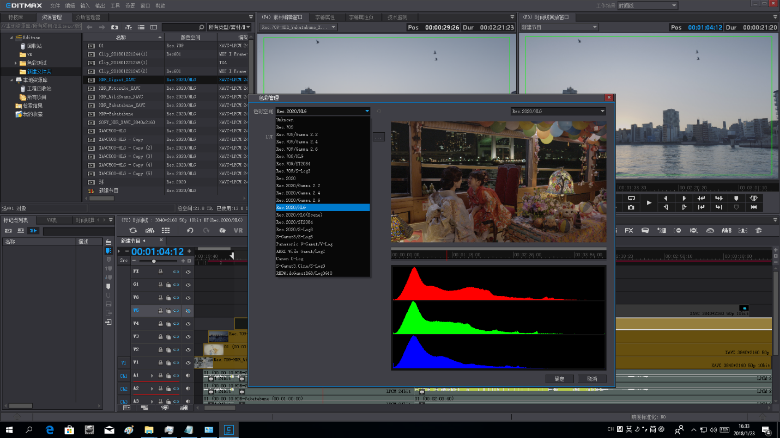This screenshot has width=780, height=439.
Task: Click the back arrow in library toolbar
Action: tap(89, 27)
